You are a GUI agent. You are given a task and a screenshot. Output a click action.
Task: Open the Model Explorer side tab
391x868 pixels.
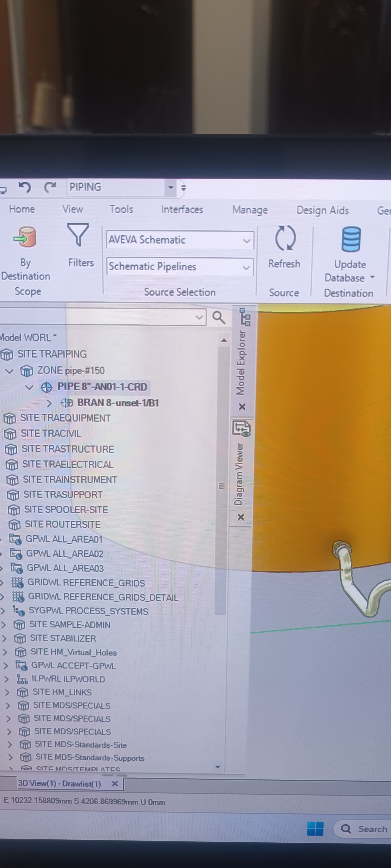(x=240, y=362)
